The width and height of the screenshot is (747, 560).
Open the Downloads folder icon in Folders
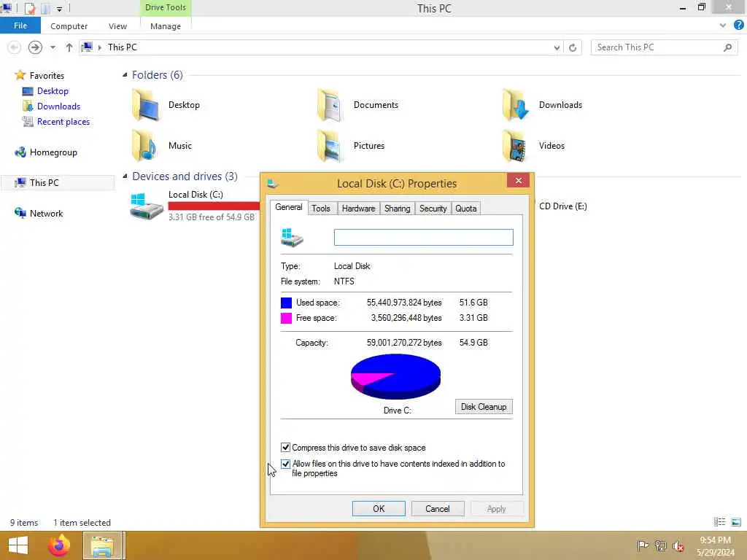pos(516,105)
